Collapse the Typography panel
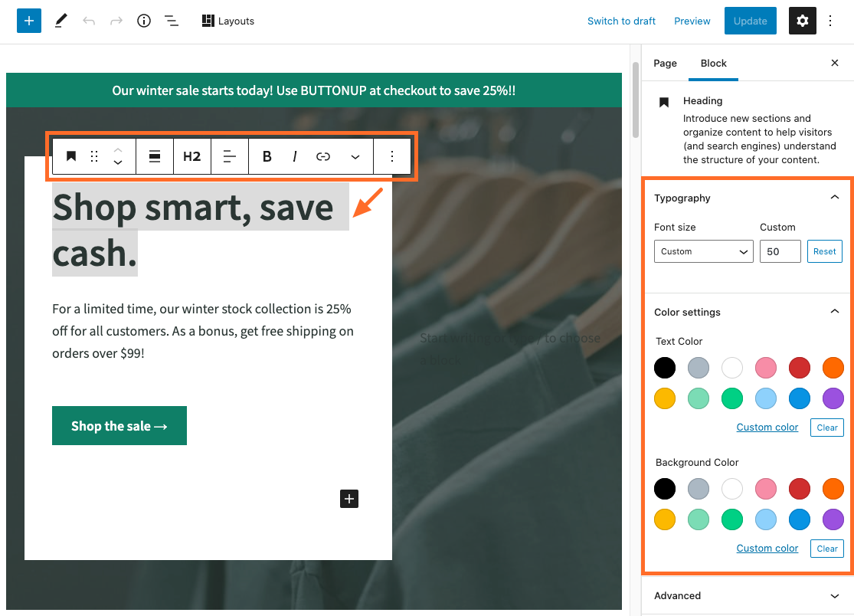Screen dimensions: 854x616 [834, 198]
